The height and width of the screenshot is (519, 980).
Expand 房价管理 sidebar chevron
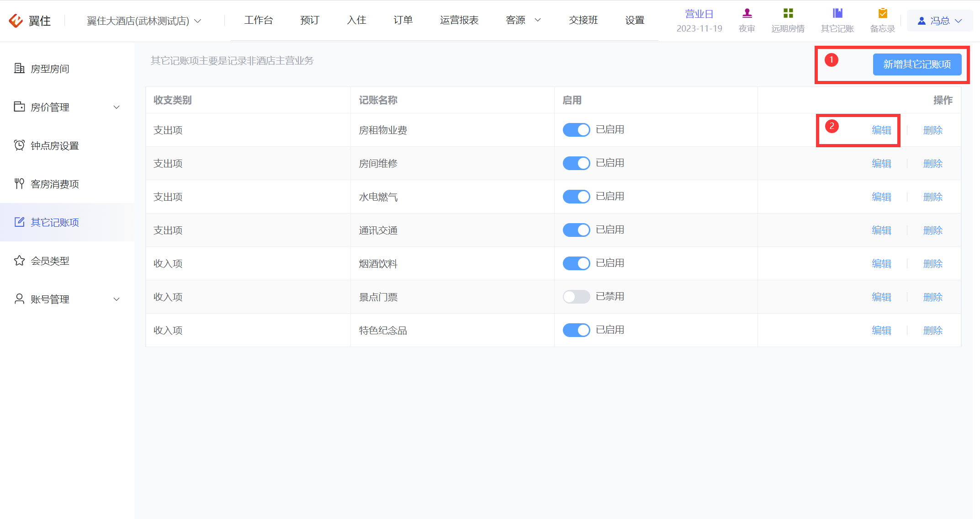coord(117,107)
